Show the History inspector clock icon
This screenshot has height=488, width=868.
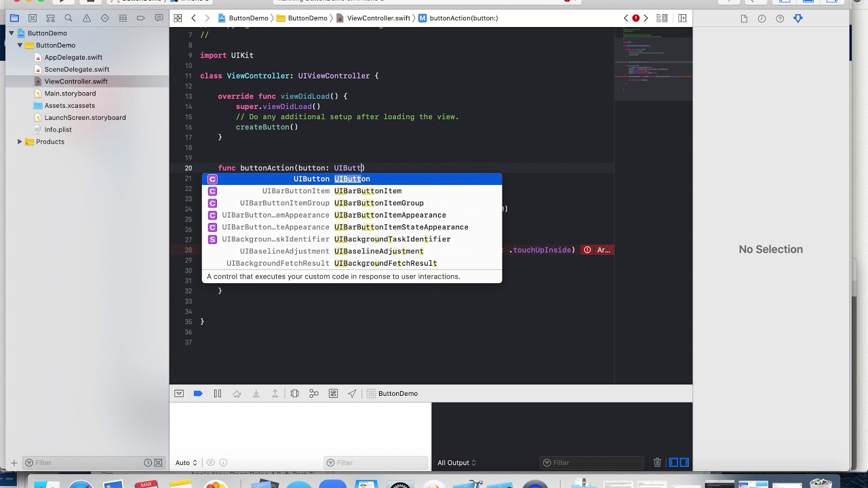coord(762,19)
